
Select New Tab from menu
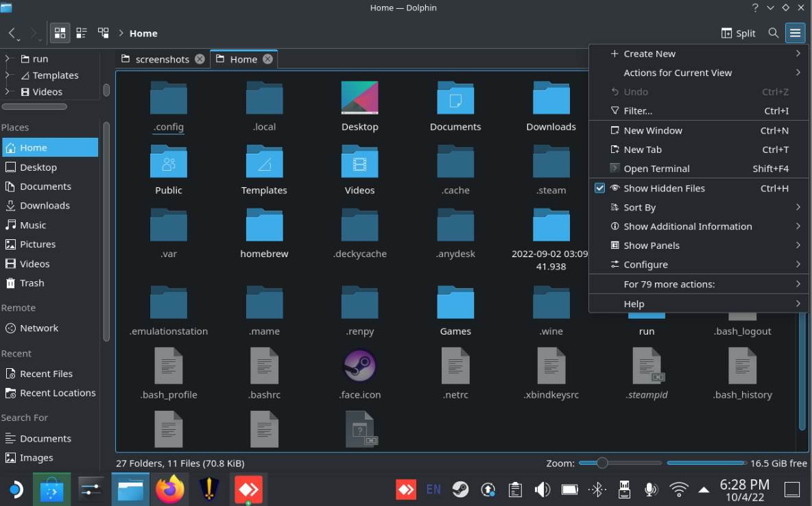643,149
